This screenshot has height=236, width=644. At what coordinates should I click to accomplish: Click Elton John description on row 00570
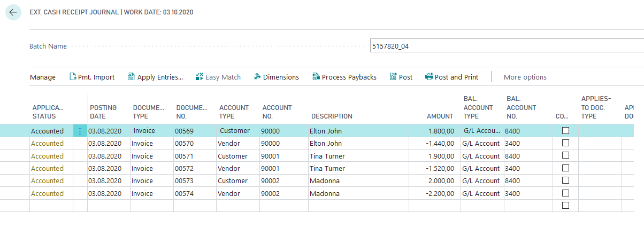pos(326,143)
